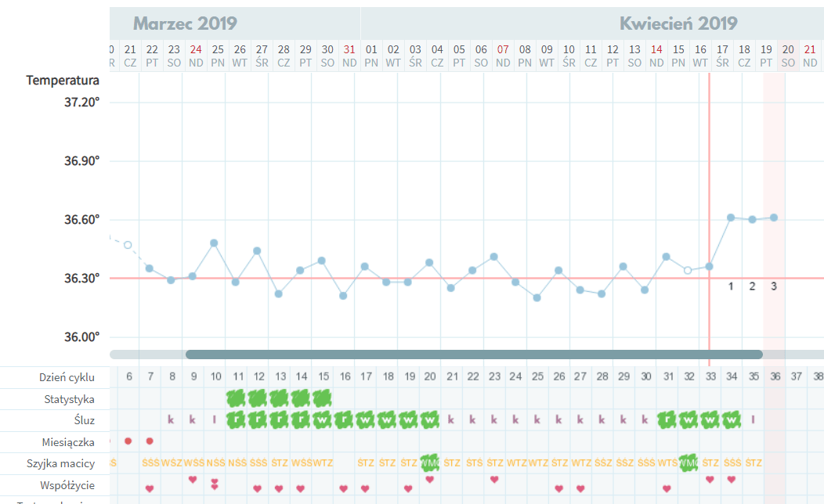Image resolution: width=824 pixels, height=504 pixels.
Task: Select the temperature point on April 9
Action: click(x=537, y=297)
